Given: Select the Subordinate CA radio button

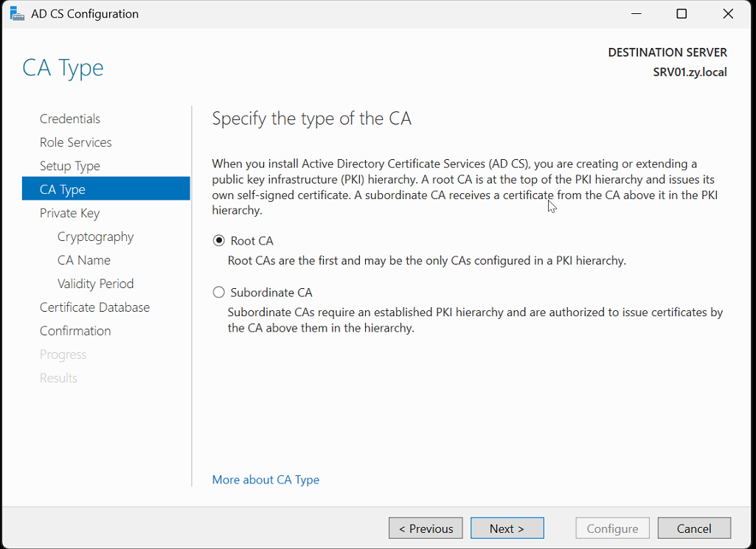Looking at the screenshot, I should click(219, 293).
